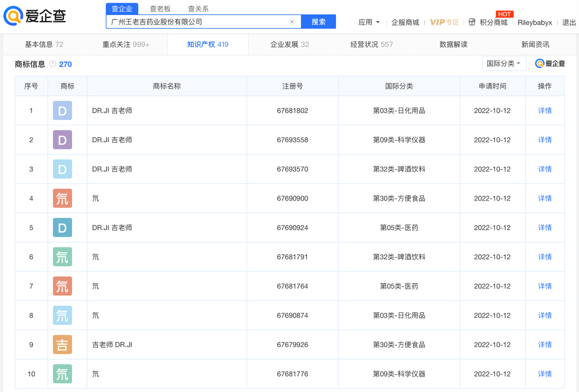Open trademark thumbnail in row 2
The width and height of the screenshot is (579, 392).
pos(62,140)
